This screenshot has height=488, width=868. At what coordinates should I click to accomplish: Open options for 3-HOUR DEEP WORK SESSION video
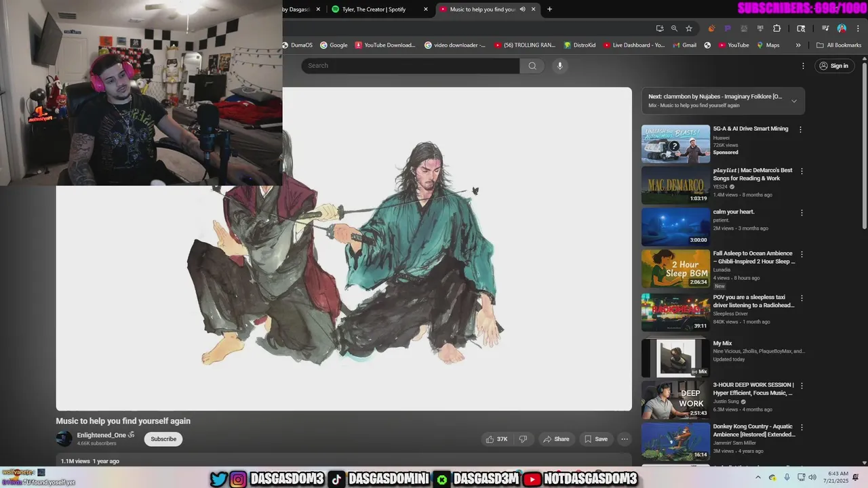(x=801, y=385)
